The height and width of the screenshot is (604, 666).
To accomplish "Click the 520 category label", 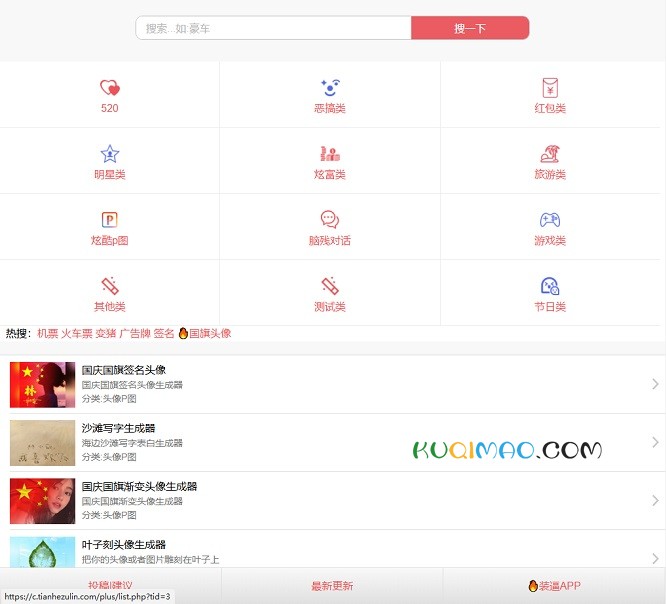I will pyautogui.click(x=110, y=108).
